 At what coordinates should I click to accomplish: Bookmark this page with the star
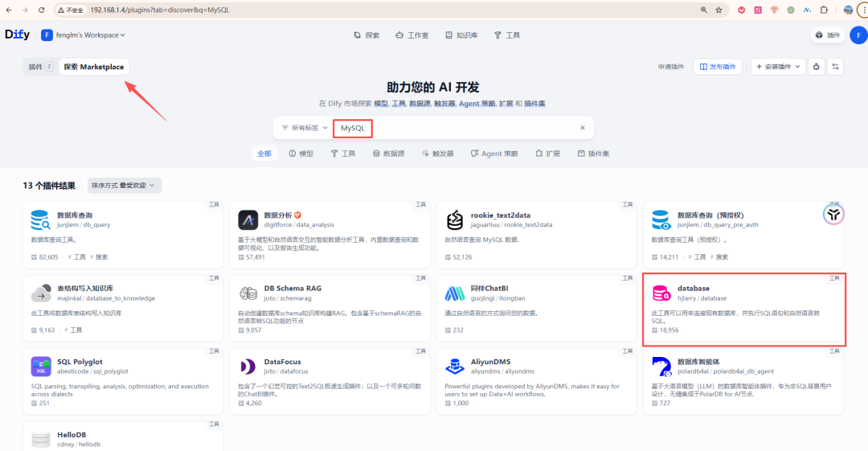(719, 10)
